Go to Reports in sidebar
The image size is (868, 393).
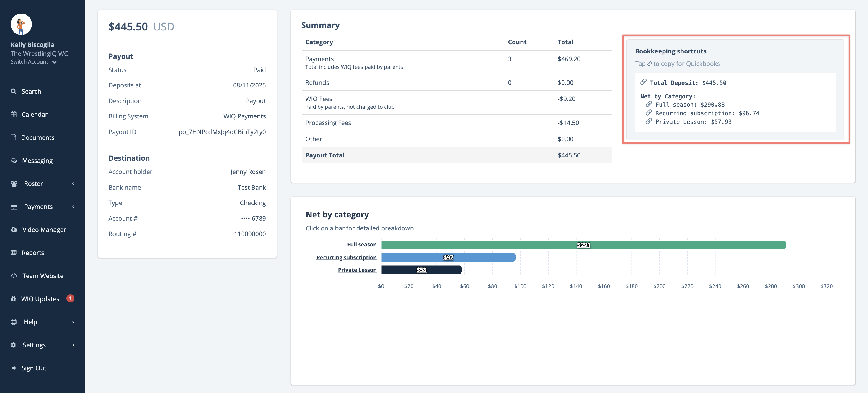click(33, 253)
